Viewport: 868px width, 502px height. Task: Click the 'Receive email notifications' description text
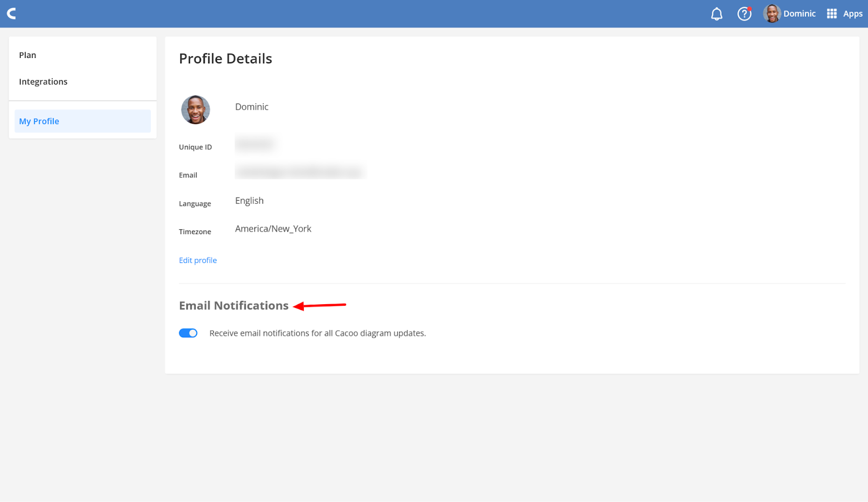(x=317, y=333)
